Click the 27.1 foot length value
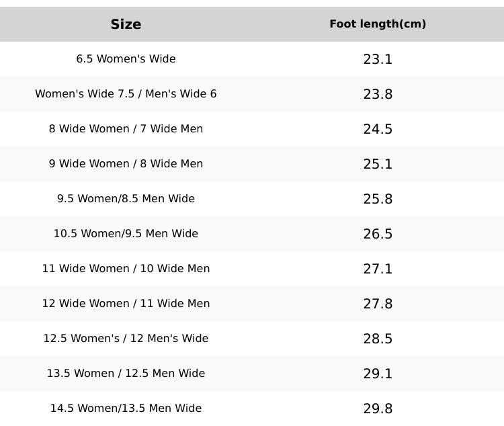Viewport: 504px width, 426px height. [378, 269]
